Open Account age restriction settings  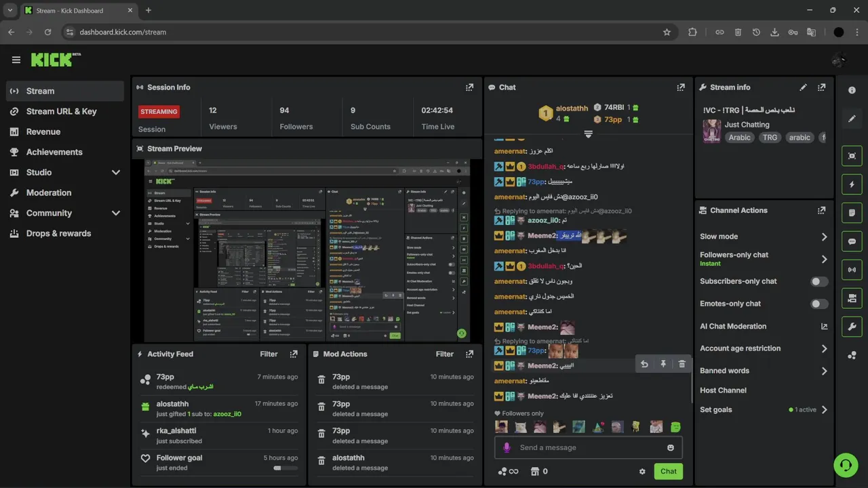[764, 348]
